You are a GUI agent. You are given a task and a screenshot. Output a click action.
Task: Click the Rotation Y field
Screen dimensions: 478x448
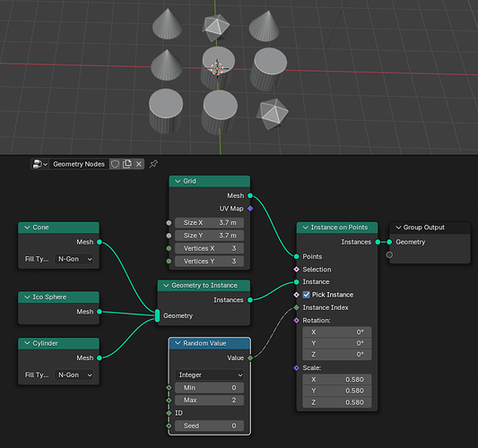coord(337,343)
